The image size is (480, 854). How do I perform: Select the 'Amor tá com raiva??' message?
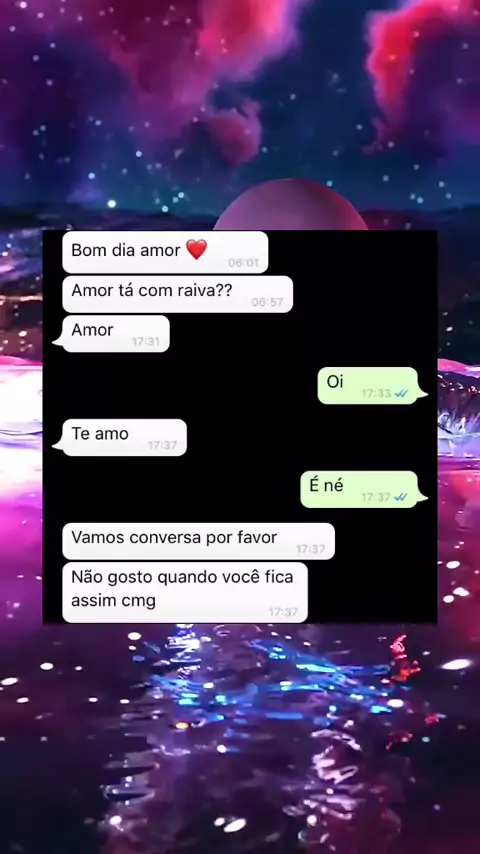pos(178,294)
